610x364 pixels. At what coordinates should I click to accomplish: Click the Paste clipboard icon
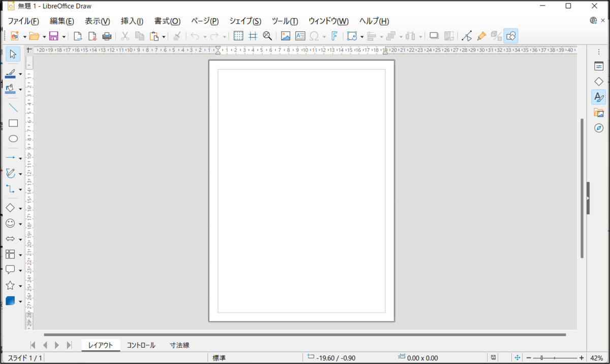point(155,36)
